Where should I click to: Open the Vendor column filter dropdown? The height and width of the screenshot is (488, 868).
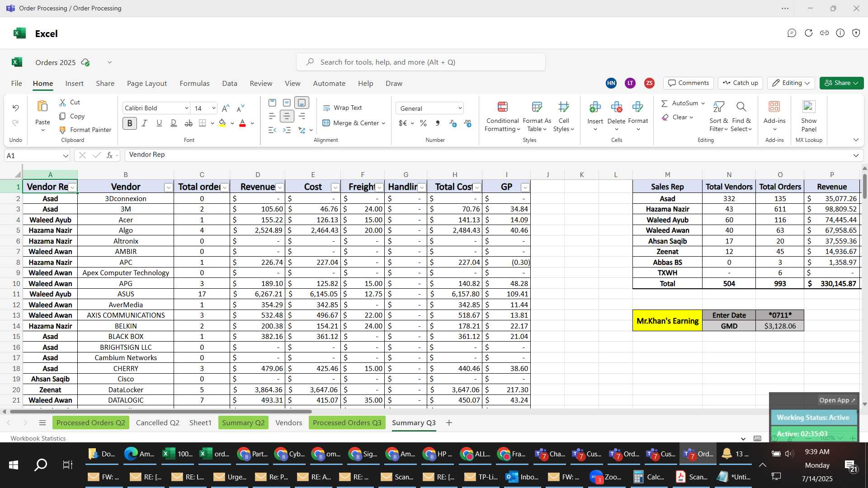click(168, 188)
